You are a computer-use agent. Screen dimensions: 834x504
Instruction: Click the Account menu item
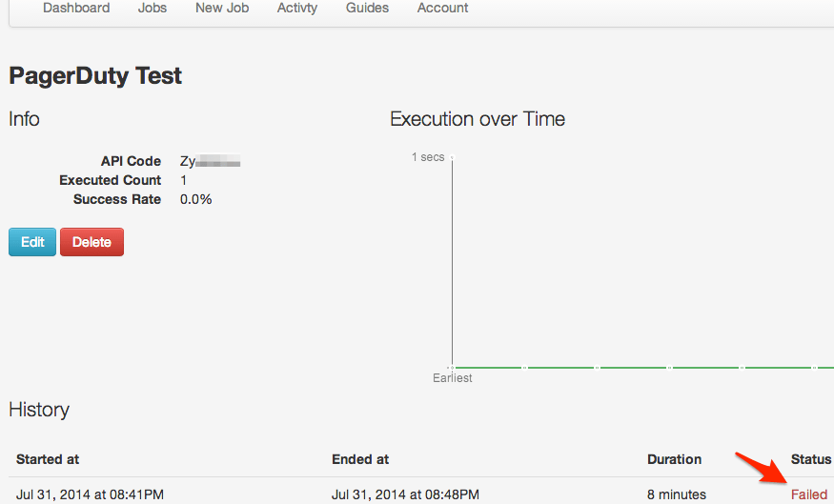pos(442,8)
